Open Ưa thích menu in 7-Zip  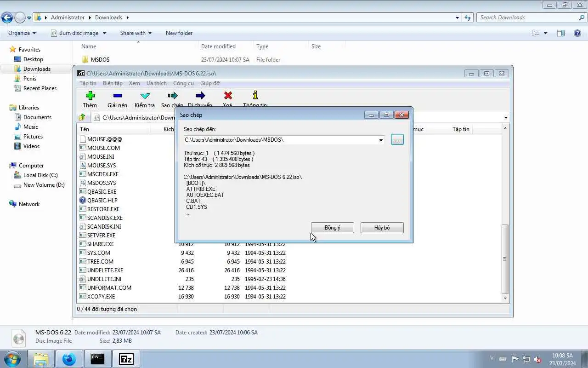tap(157, 83)
